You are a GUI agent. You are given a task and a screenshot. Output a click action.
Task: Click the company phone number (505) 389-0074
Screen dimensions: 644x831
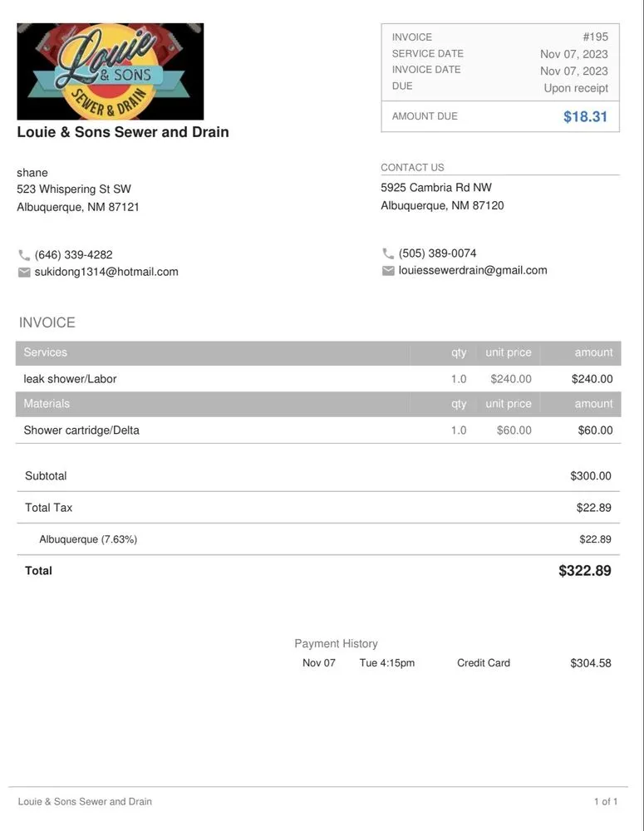click(x=438, y=253)
